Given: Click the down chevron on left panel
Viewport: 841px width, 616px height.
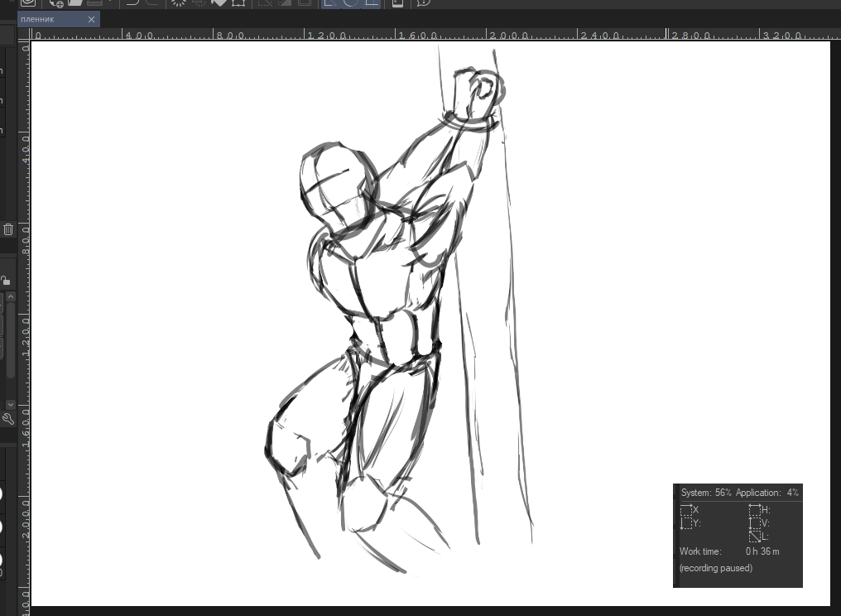Looking at the screenshot, I should click(x=11, y=404).
